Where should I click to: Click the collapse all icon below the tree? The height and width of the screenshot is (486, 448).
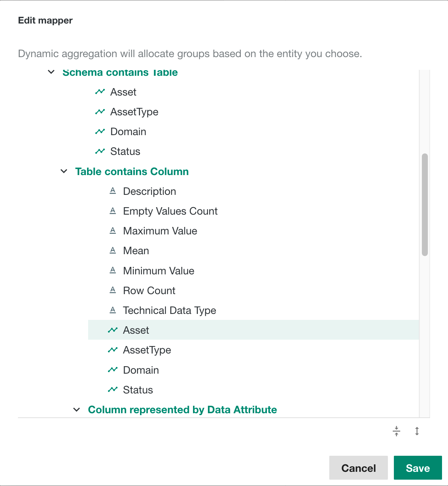tap(396, 431)
